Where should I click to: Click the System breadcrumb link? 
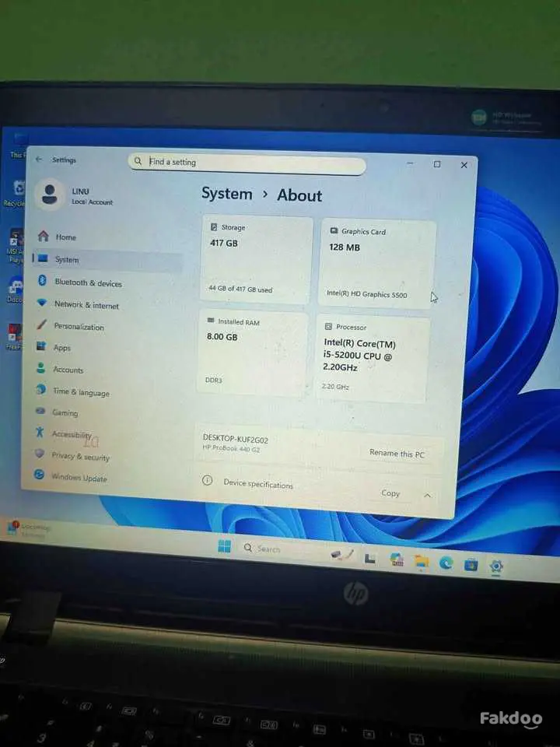(226, 194)
